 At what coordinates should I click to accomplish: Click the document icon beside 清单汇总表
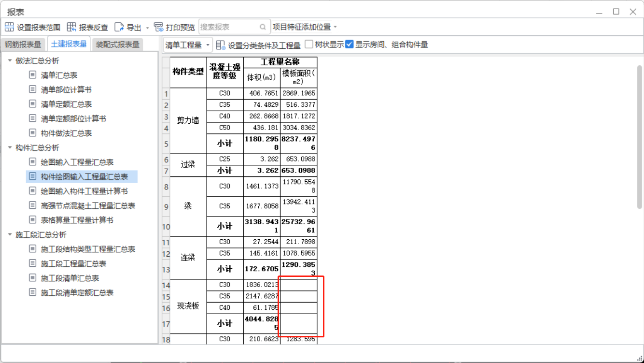point(32,75)
